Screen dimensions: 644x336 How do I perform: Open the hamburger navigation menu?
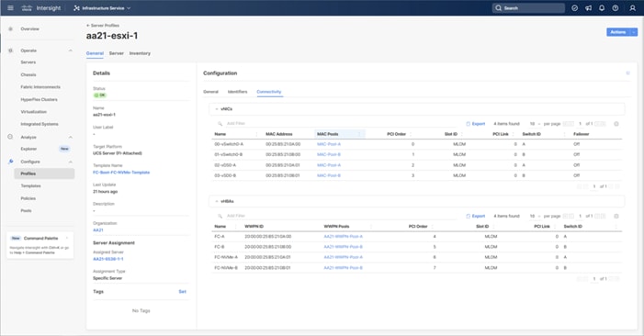10,7
